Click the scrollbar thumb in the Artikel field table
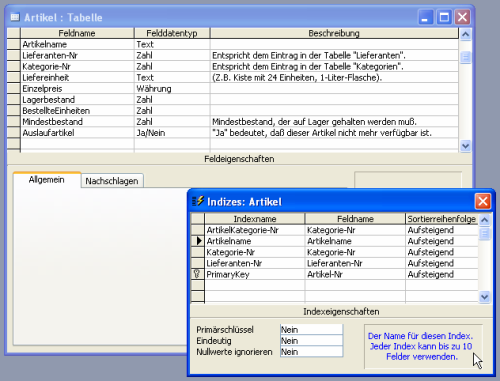 coord(465,57)
